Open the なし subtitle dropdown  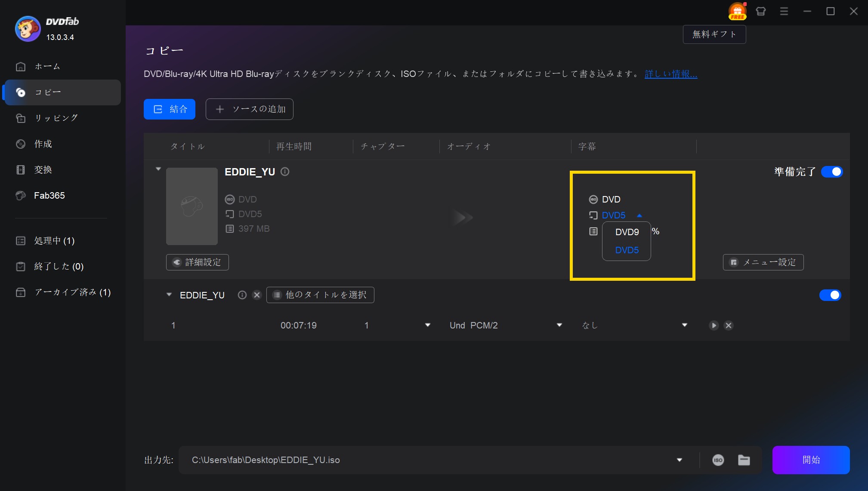(x=685, y=325)
